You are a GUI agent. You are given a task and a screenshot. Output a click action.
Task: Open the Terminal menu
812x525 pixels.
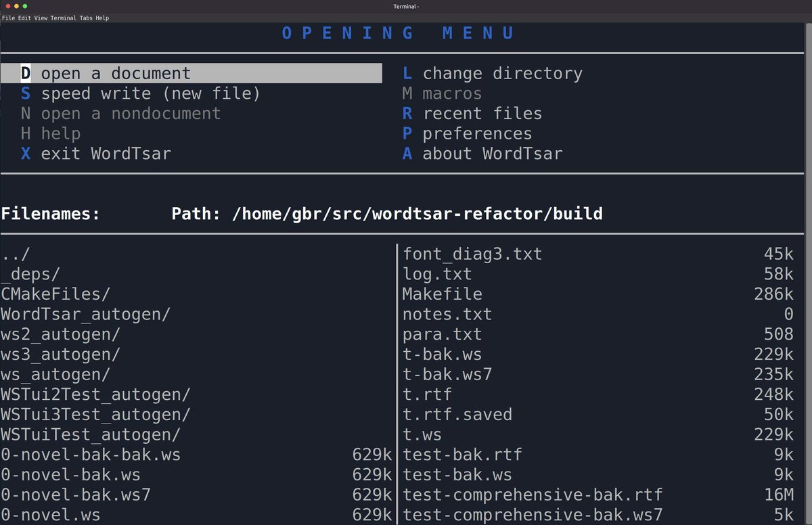(x=63, y=18)
